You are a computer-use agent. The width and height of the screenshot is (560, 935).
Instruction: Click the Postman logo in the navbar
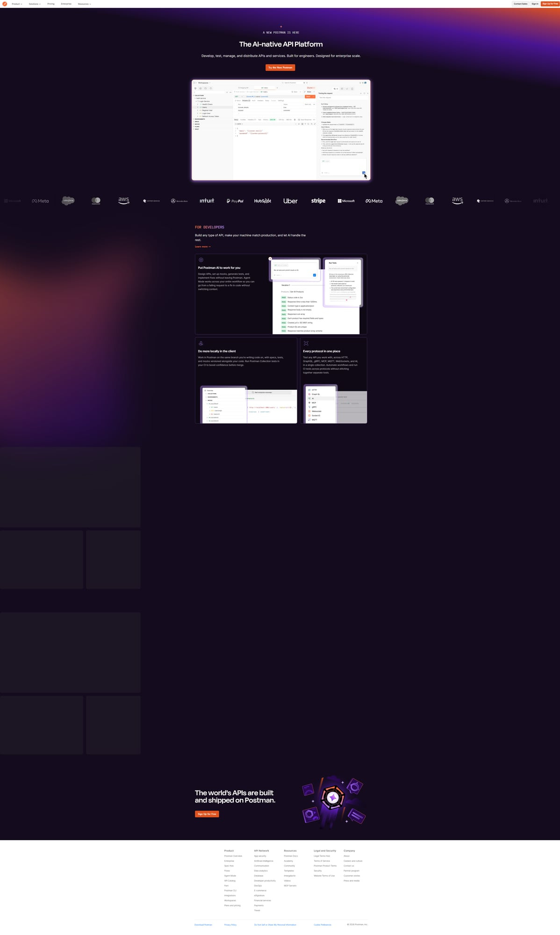click(x=5, y=4)
